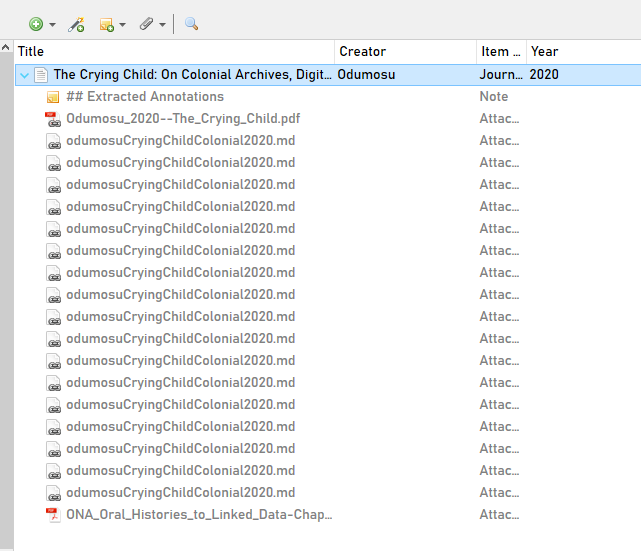Click the Journ... item type cell
Image resolution: width=641 pixels, height=551 pixels.
[501, 74]
